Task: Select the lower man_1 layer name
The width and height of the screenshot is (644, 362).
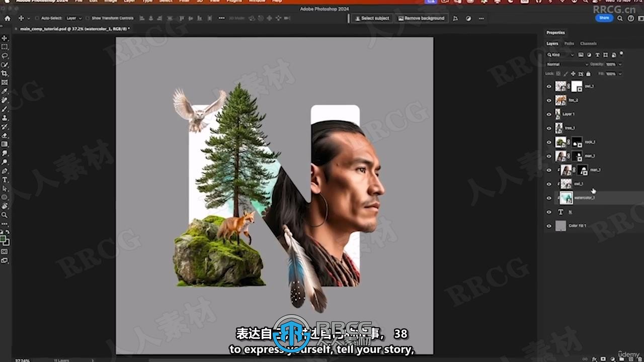Action: pyautogui.click(x=595, y=170)
